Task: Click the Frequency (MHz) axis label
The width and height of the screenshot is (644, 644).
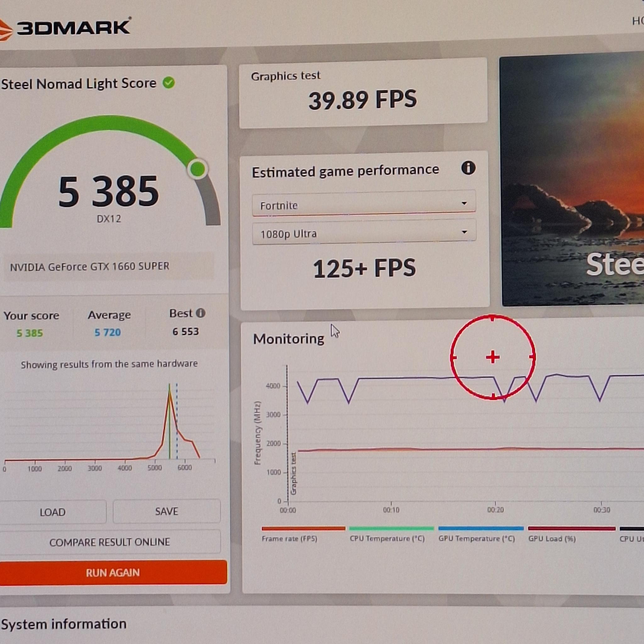Action: click(257, 433)
